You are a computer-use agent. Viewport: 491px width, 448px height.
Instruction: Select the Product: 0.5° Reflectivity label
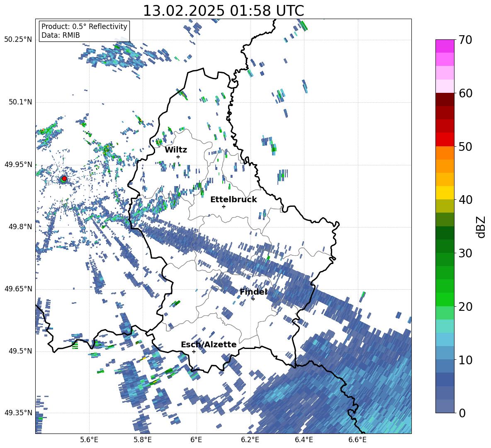click(x=84, y=26)
